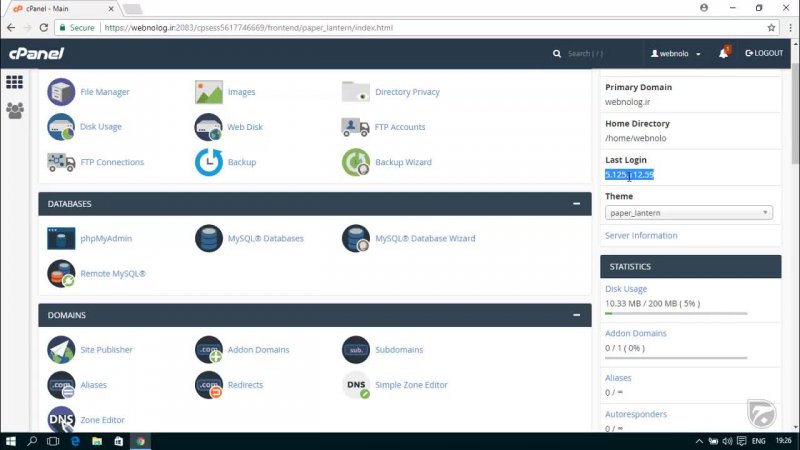The width and height of the screenshot is (800, 450).
Task: Click the cPanel search field
Action: pyautogui.click(x=600, y=53)
